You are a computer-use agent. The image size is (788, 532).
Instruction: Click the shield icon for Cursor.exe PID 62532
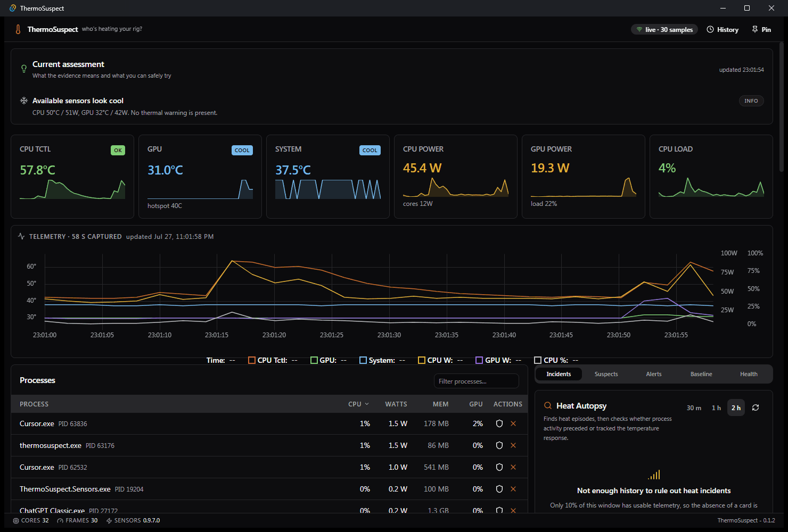coord(499,467)
